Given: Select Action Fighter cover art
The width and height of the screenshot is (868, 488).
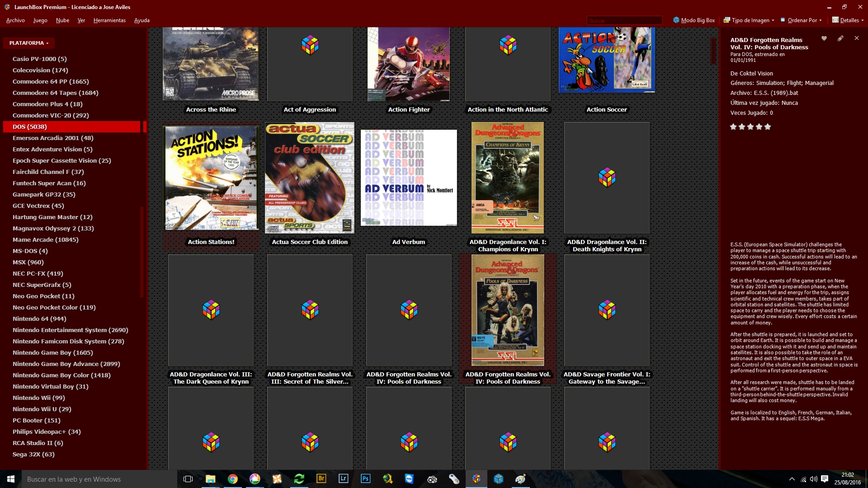Looking at the screenshot, I should coord(409,64).
